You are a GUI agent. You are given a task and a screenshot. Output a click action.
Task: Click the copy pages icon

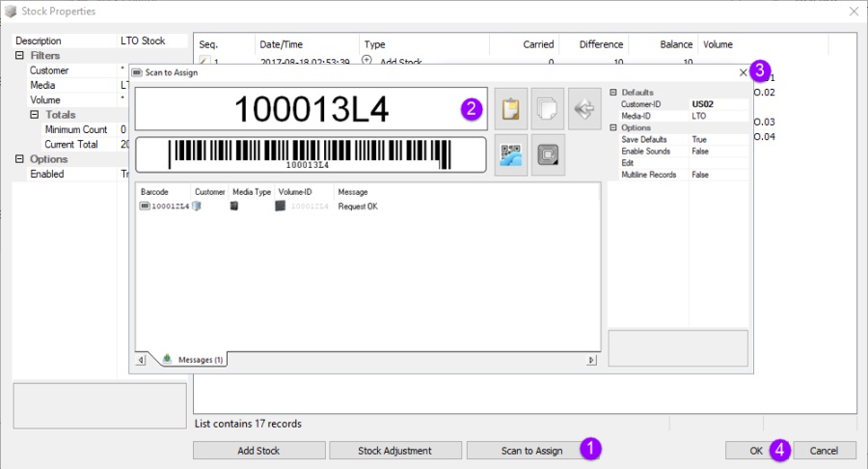point(548,108)
